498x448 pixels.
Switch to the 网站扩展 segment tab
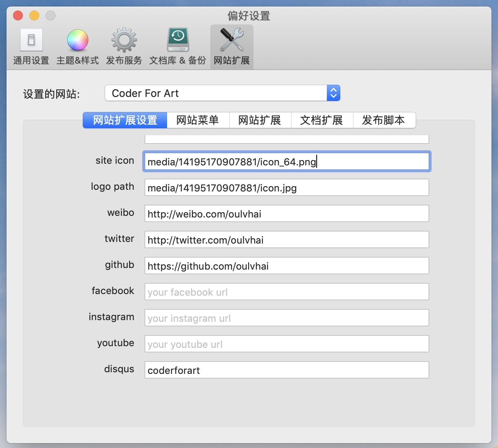[x=260, y=121]
